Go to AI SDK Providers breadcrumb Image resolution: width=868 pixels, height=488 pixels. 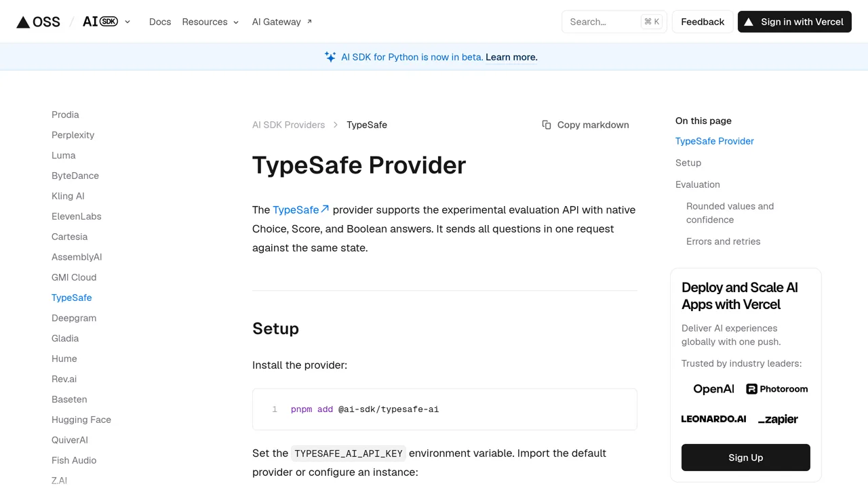click(x=288, y=125)
